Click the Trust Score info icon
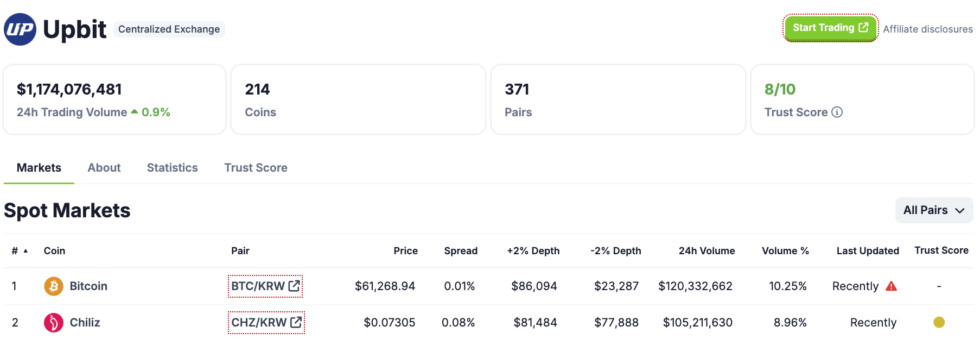Screen dimensions: 980x339 pos(837,112)
